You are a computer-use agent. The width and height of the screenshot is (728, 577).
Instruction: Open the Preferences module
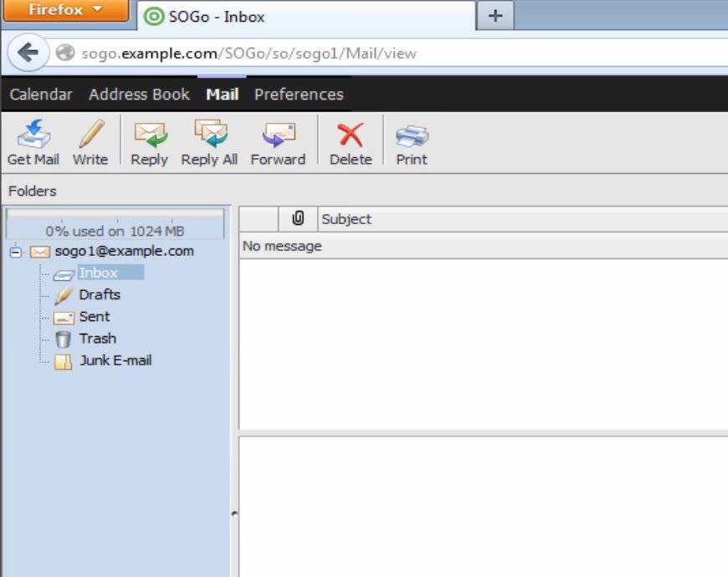click(299, 94)
